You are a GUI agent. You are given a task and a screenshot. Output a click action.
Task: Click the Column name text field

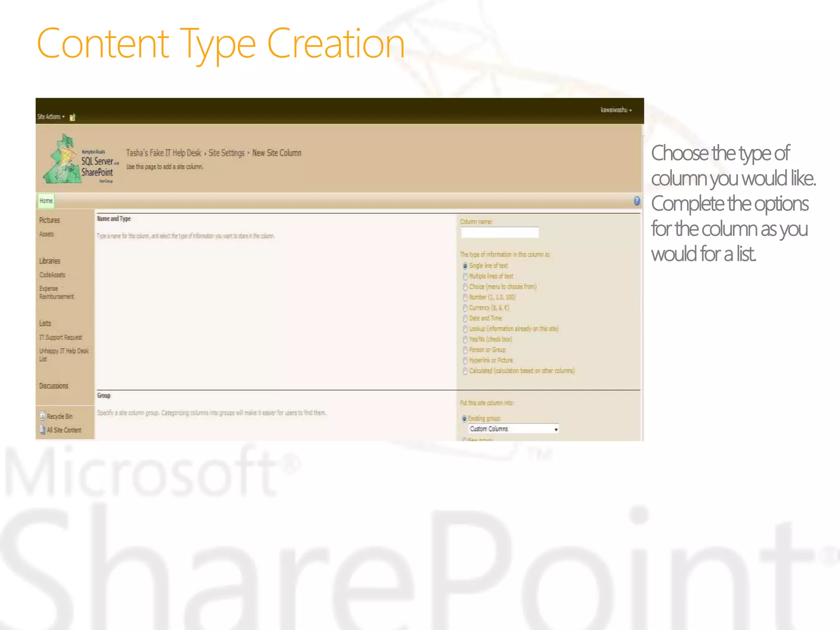click(500, 233)
